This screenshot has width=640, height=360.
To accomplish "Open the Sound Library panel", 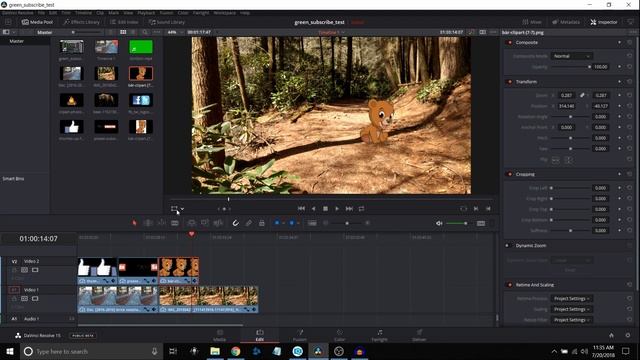I will coord(167,22).
